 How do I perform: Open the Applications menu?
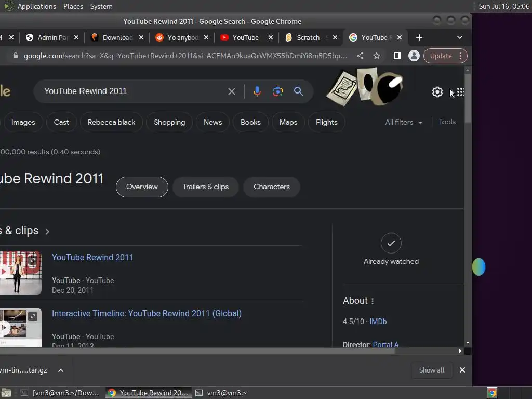pos(37,6)
